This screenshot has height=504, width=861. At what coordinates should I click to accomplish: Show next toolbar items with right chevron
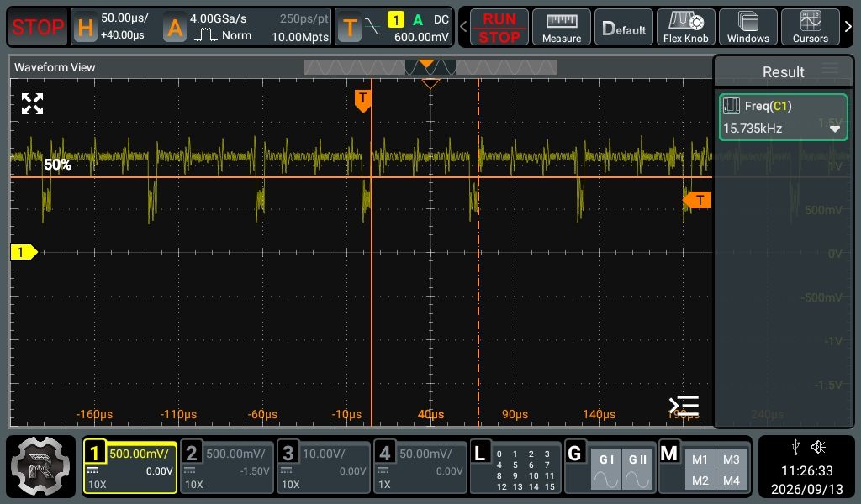point(848,26)
